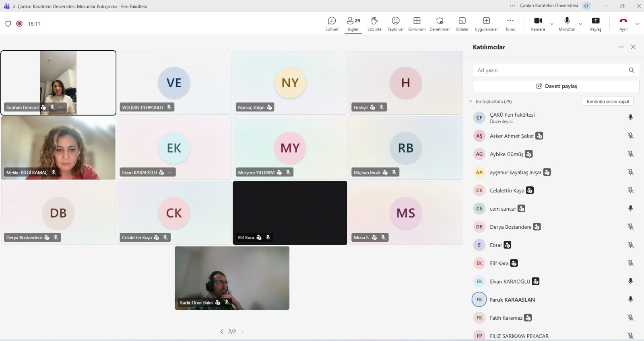Open Odalar breakout rooms
This screenshot has height=341, width=644.
462,23
